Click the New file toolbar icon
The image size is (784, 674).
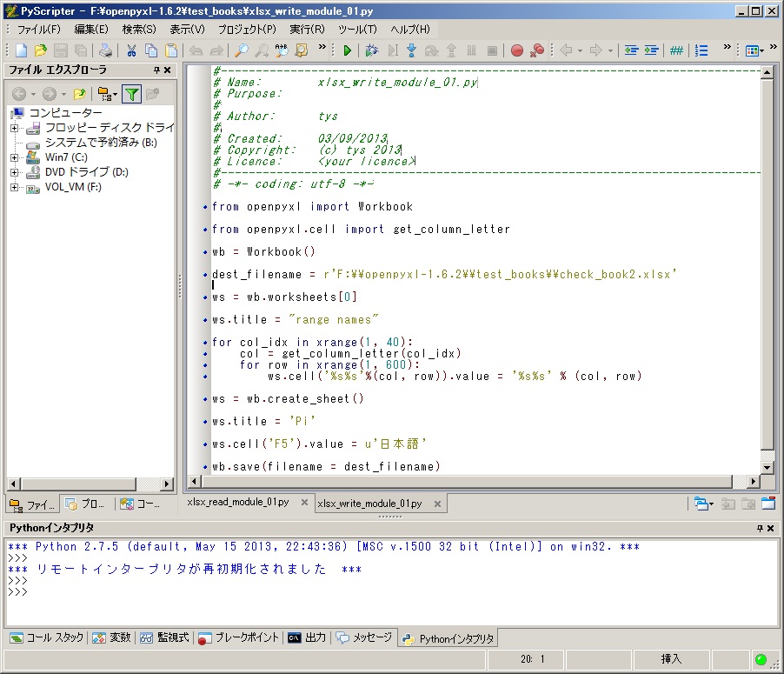(x=22, y=50)
